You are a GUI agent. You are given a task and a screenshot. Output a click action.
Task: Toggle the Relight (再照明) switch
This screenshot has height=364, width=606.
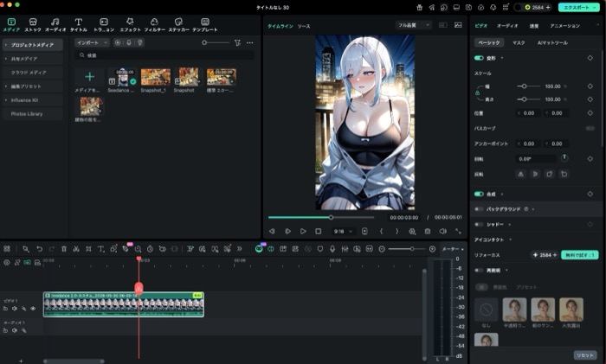point(479,271)
